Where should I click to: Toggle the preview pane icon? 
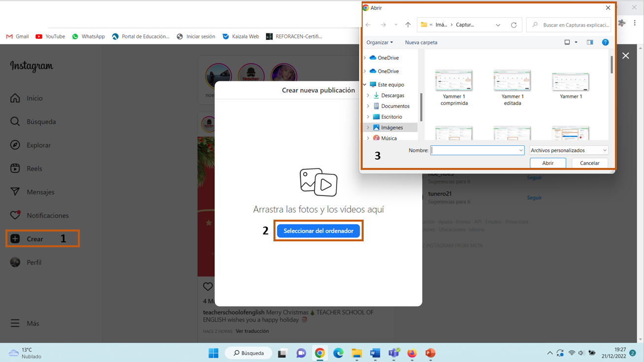click(590, 42)
